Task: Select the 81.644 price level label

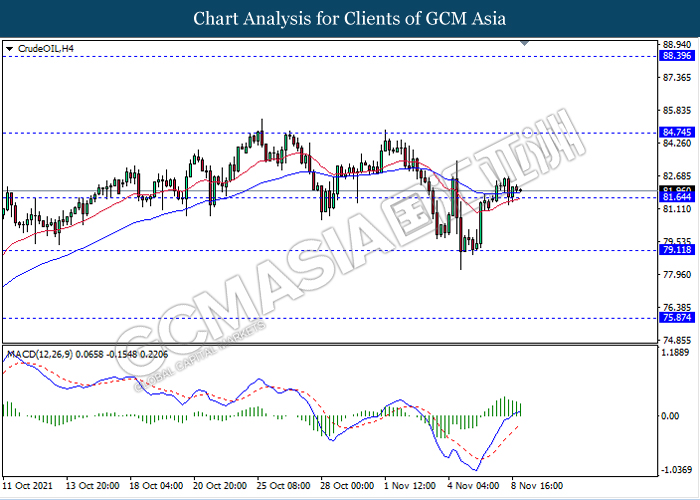Action: coord(677,197)
